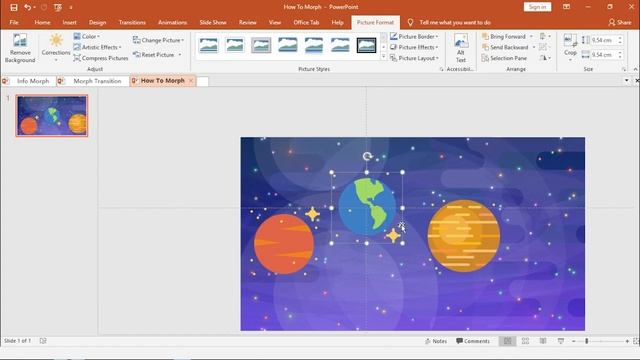Switch to the Home ribbon tab

click(42, 22)
